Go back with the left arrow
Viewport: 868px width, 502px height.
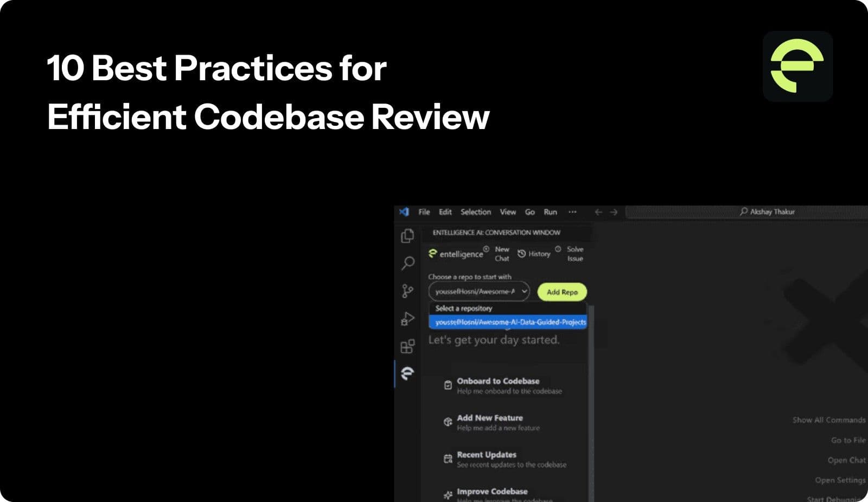pos(598,212)
